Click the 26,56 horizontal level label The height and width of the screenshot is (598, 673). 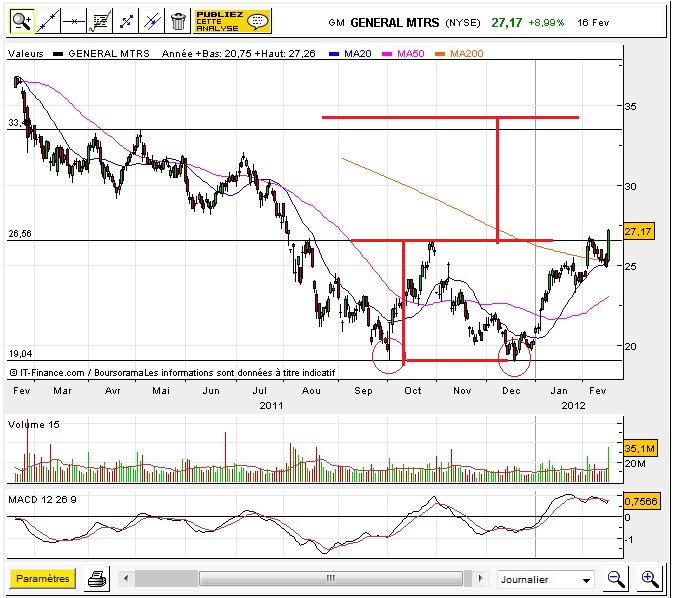(20, 234)
